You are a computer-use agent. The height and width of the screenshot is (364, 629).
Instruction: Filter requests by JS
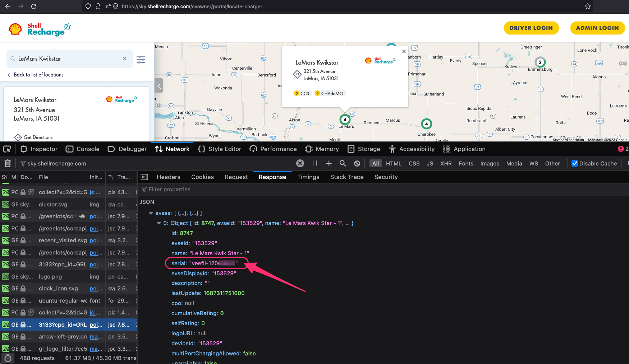430,163
